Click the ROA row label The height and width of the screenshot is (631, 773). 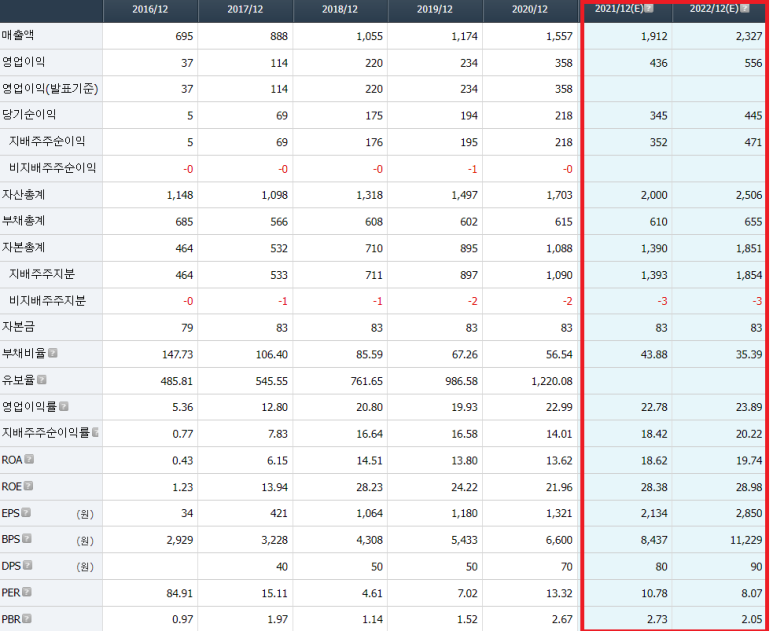point(12,460)
